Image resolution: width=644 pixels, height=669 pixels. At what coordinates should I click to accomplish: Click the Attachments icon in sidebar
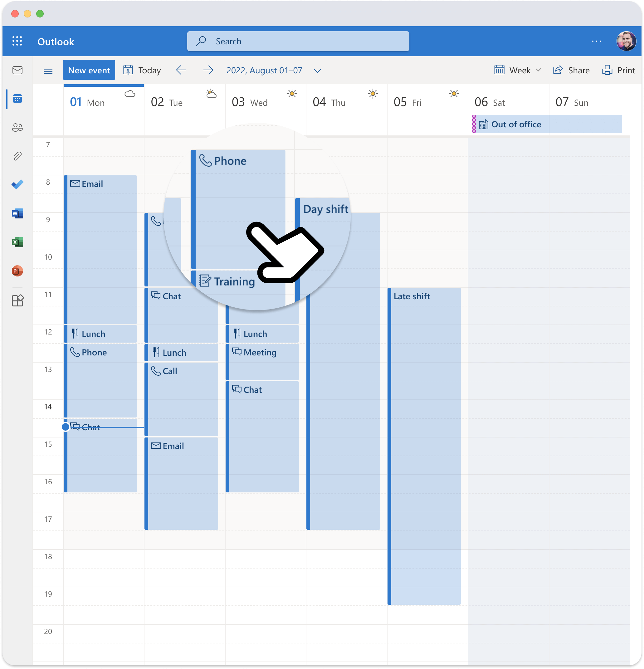17,156
